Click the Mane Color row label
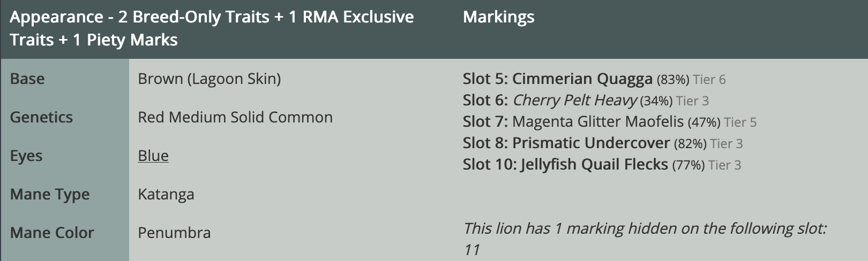This screenshot has height=261, width=868. [x=52, y=233]
